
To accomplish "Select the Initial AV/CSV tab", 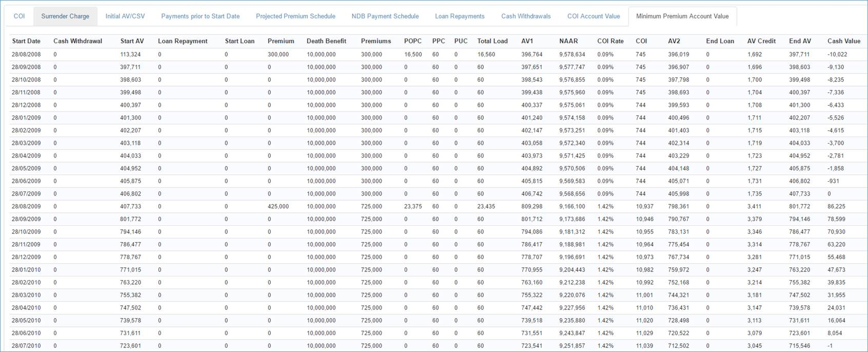I will [x=125, y=16].
